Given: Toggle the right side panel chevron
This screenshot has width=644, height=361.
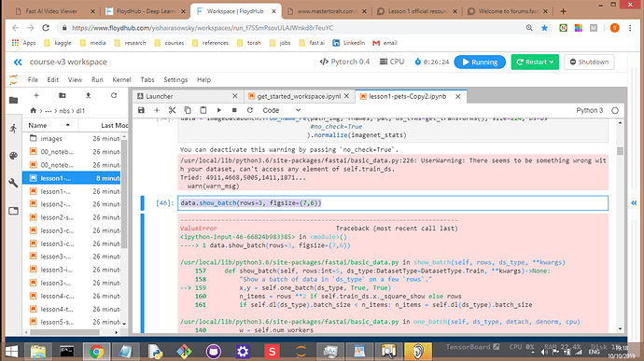Looking at the screenshot, I should click(x=634, y=202).
